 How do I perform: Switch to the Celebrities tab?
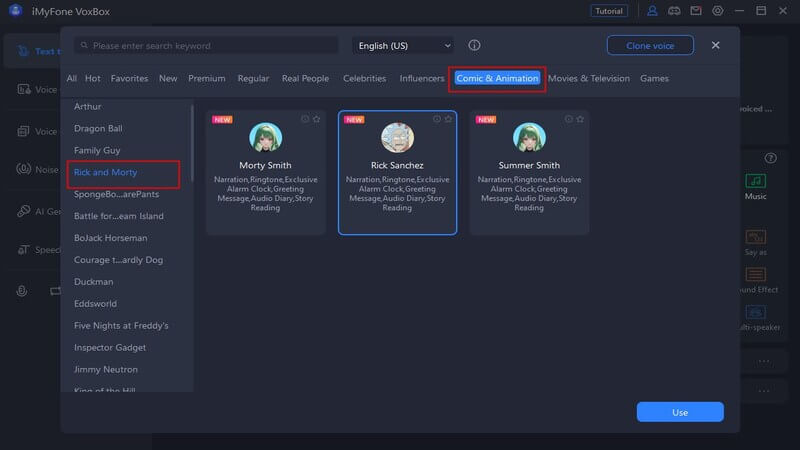[364, 78]
